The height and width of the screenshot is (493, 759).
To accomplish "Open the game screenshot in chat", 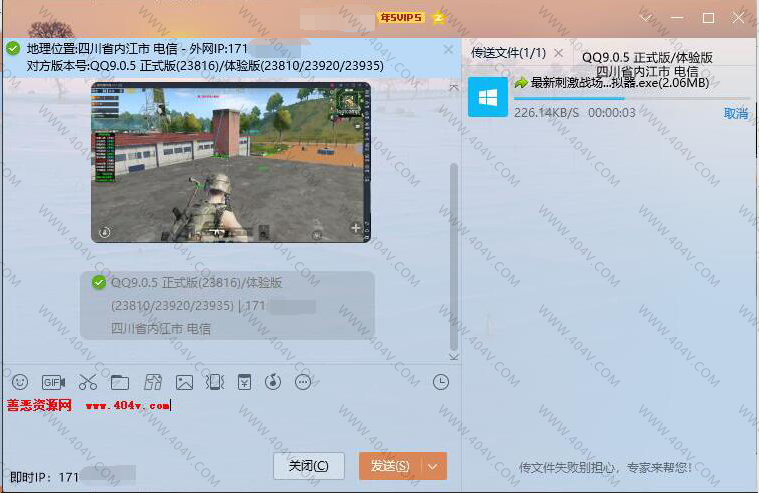I will click(231, 162).
